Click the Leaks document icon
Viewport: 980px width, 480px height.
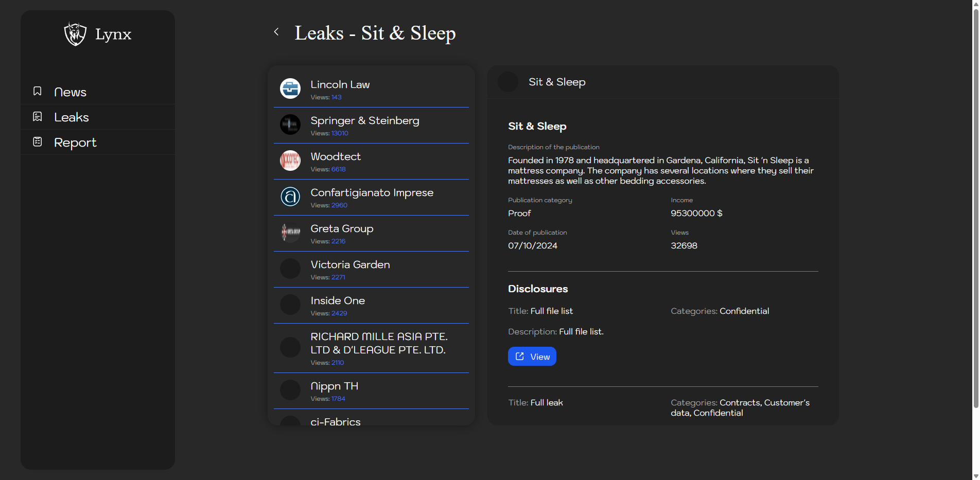coord(38,117)
